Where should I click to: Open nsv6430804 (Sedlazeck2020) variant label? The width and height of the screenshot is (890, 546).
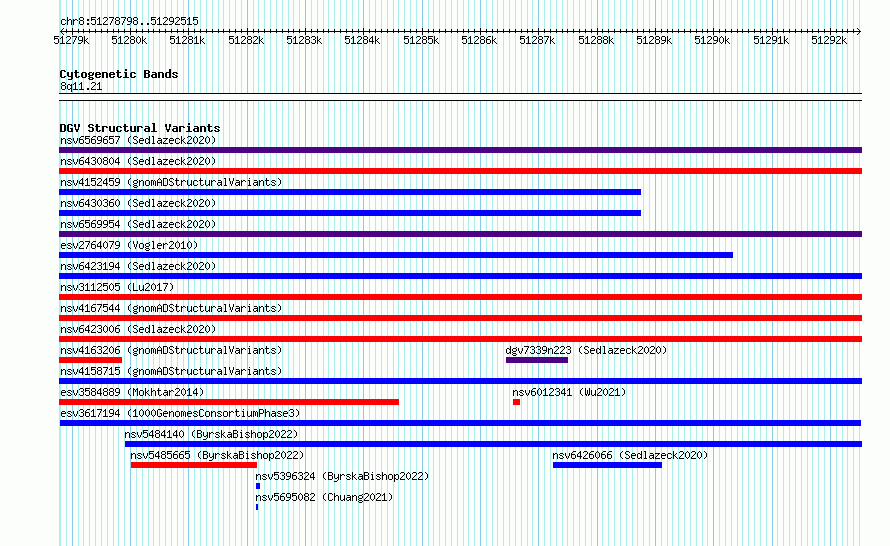pos(138,161)
